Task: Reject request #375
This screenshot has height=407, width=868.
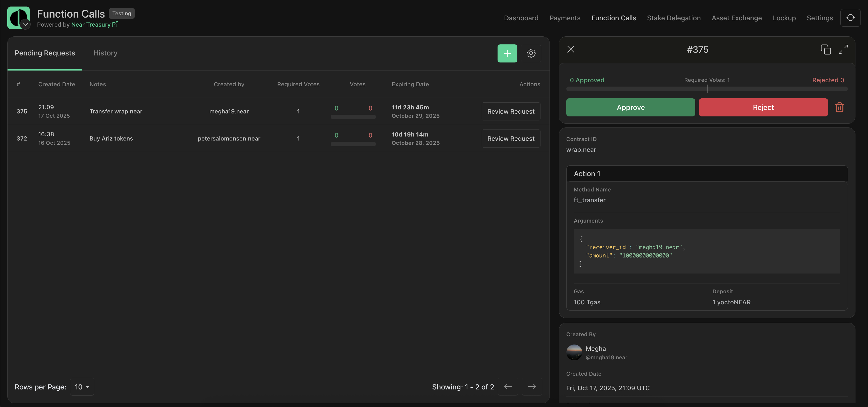Action: 763,107
